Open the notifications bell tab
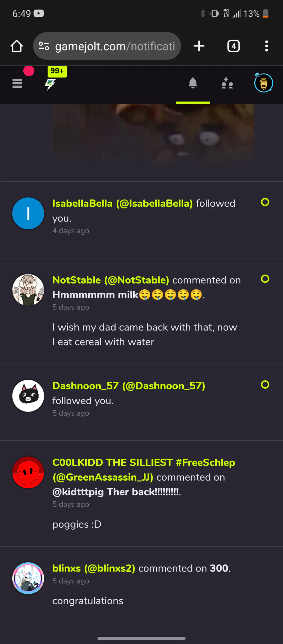The width and height of the screenshot is (283, 644). pos(193,83)
